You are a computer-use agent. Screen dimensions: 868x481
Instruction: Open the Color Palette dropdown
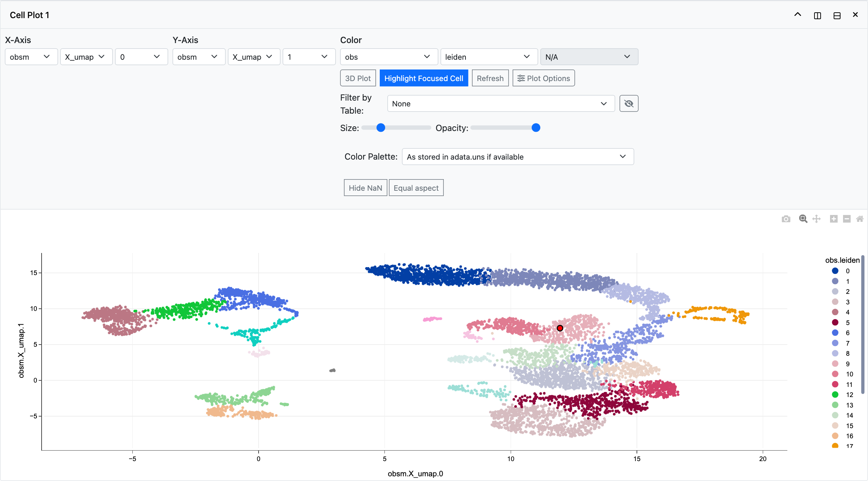(x=518, y=157)
